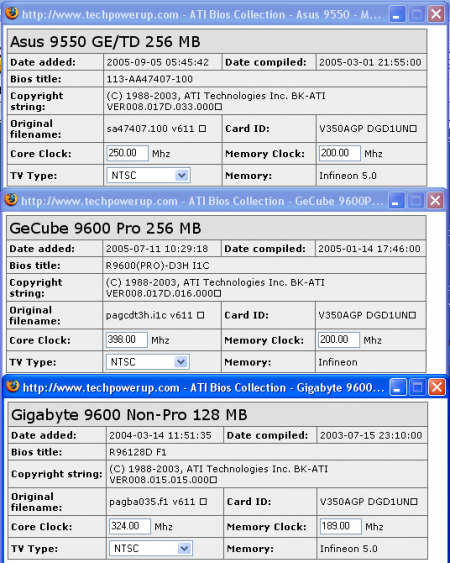
Task: Click date compiled 2003-07-15 23:10:00
Action: (x=371, y=436)
